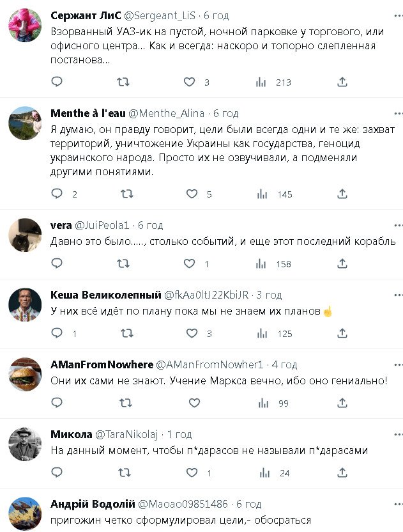403x532 pixels.
Task: Like the Menthe à l'eau tweet
Action: [x=190, y=194]
